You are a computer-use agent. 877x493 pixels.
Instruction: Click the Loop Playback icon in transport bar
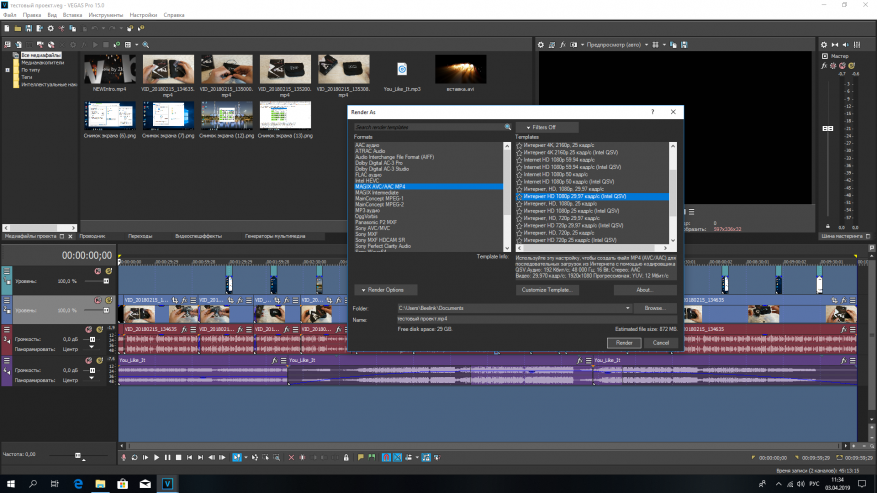tap(133, 457)
